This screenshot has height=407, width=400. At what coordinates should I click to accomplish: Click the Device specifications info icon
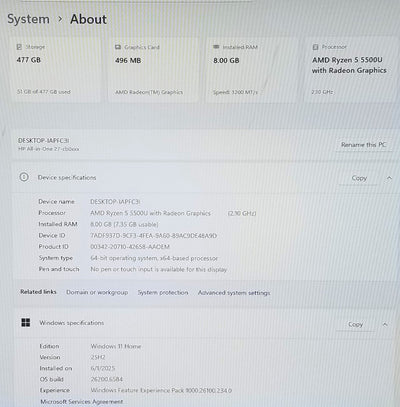point(24,177)
